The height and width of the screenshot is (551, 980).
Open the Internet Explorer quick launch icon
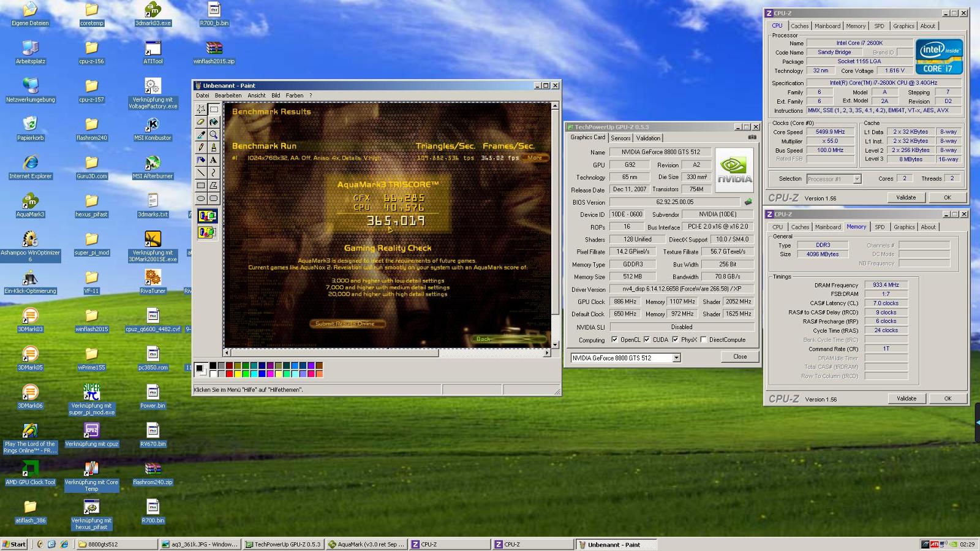64,544
